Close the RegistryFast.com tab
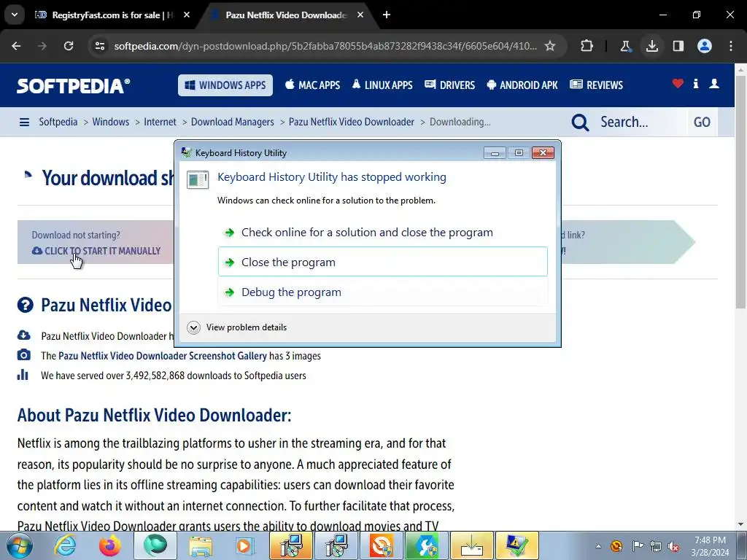 pyautogui.click(x=187, y=15)
